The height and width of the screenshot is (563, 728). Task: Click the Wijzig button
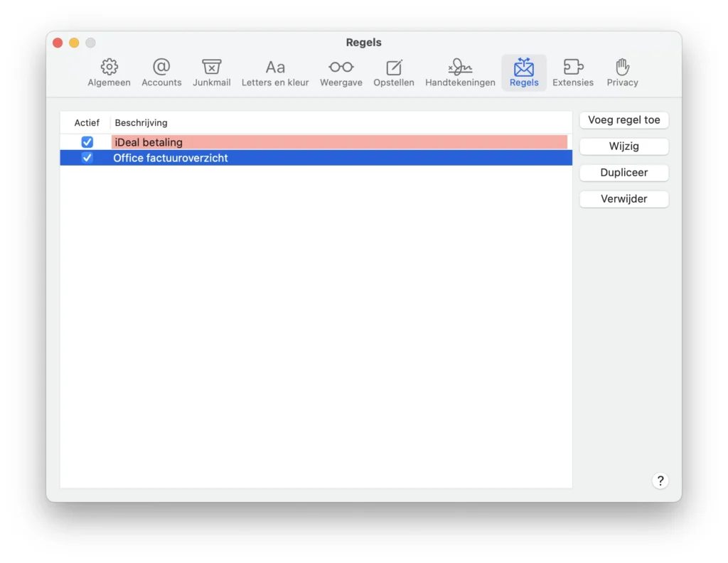(624, 146)
